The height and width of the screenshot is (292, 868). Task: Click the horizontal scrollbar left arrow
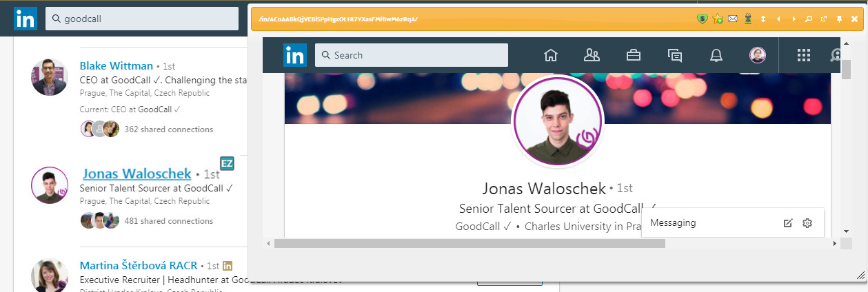pyautogui.click(x=270, y=243)
